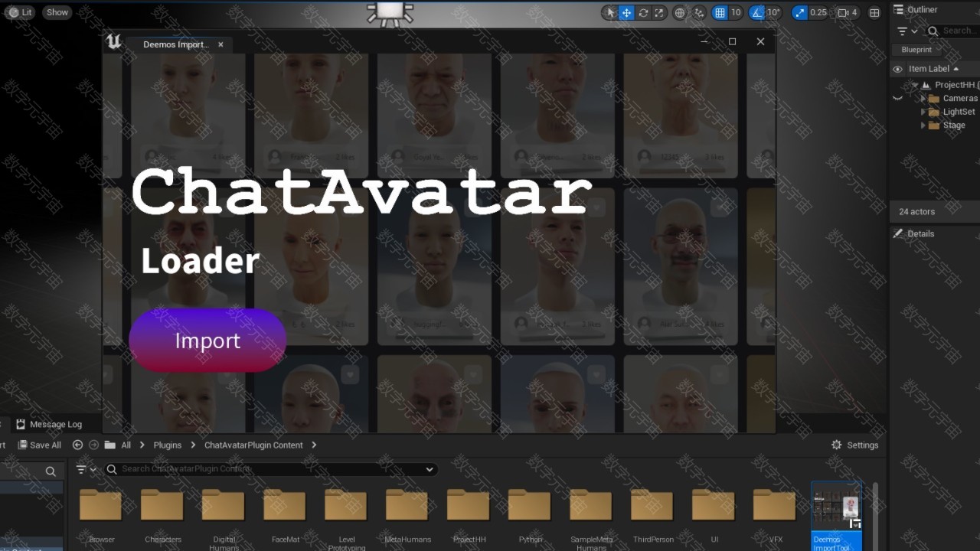
Task: Sort Outliner by Item Label
Action: pyautogui.click(x=933, y=69)
